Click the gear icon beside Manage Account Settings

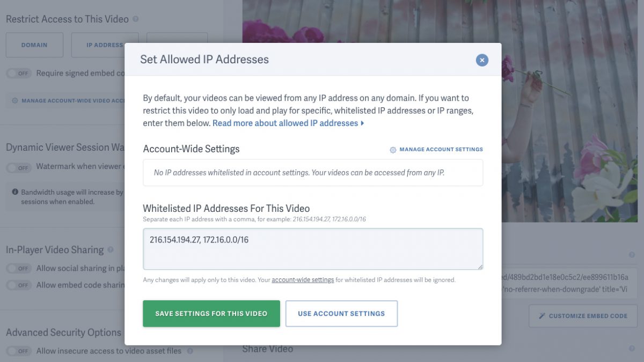[x=392, y=149]
